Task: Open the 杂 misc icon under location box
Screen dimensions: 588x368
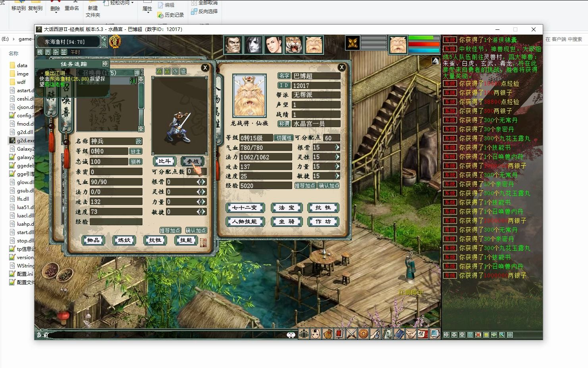Action: pos(56,52)
